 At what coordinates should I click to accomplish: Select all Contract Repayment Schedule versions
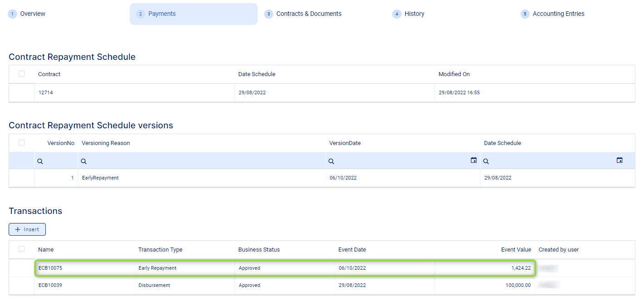[21, 143]
